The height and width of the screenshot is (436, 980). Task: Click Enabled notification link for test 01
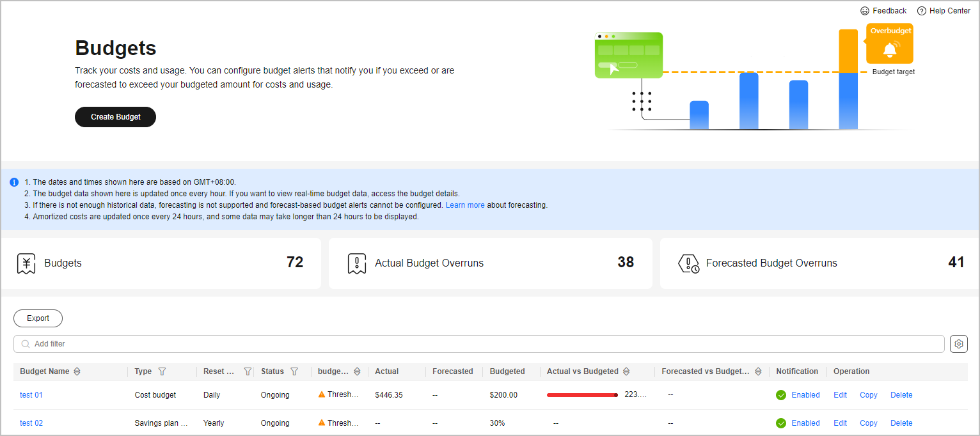(805, 395)
